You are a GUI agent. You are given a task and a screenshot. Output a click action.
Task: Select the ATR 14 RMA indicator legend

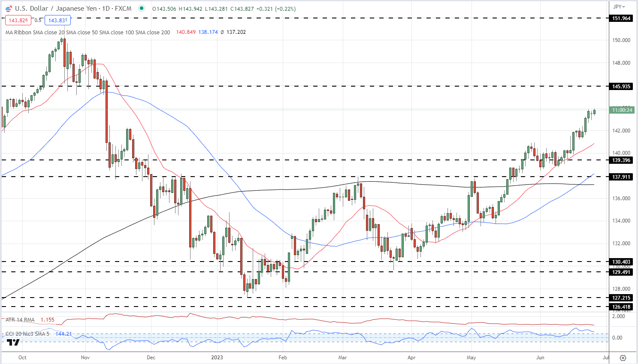pyautogui.click(x=20, y=320)
